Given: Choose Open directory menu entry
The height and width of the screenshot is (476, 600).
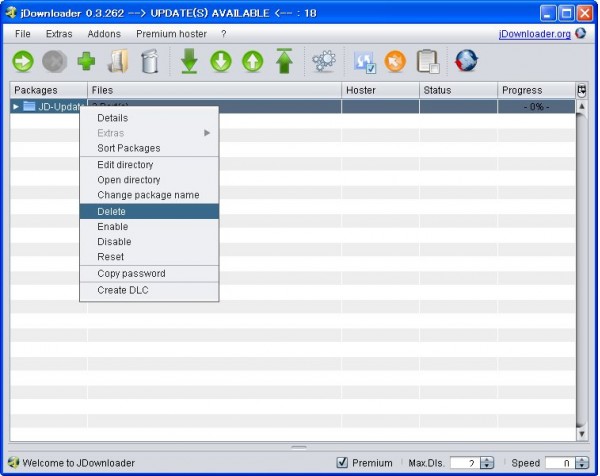Looking at the screenshot, I should [149, 180].
